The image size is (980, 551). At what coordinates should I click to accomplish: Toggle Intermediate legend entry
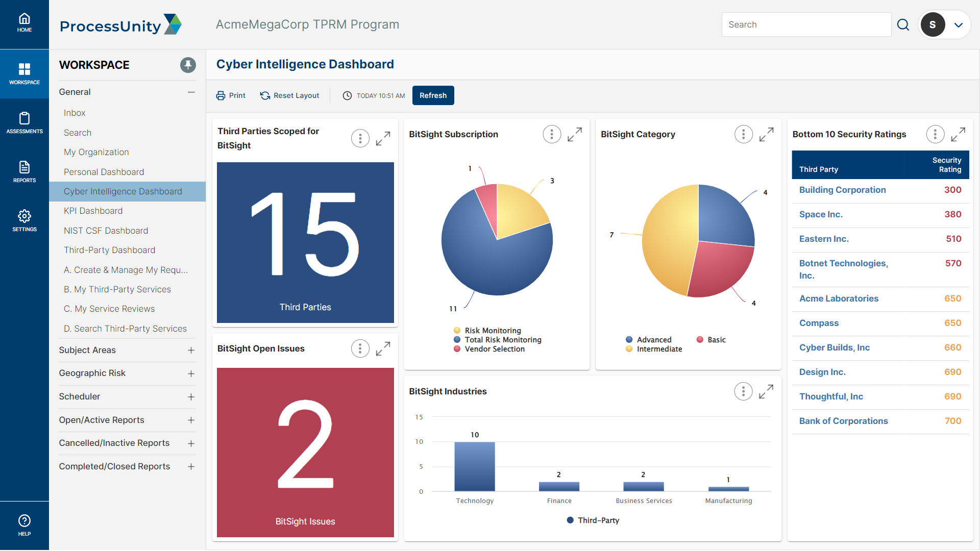pos(654,349)
